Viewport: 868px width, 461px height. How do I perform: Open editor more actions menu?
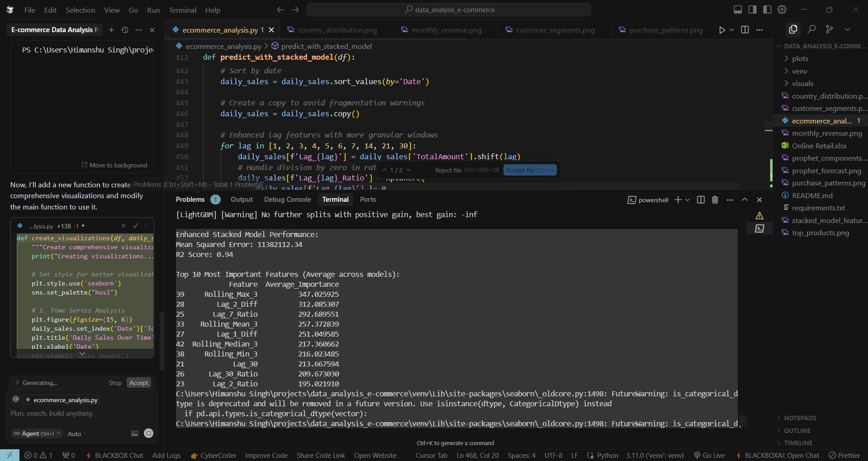click(x=759, y=30)
